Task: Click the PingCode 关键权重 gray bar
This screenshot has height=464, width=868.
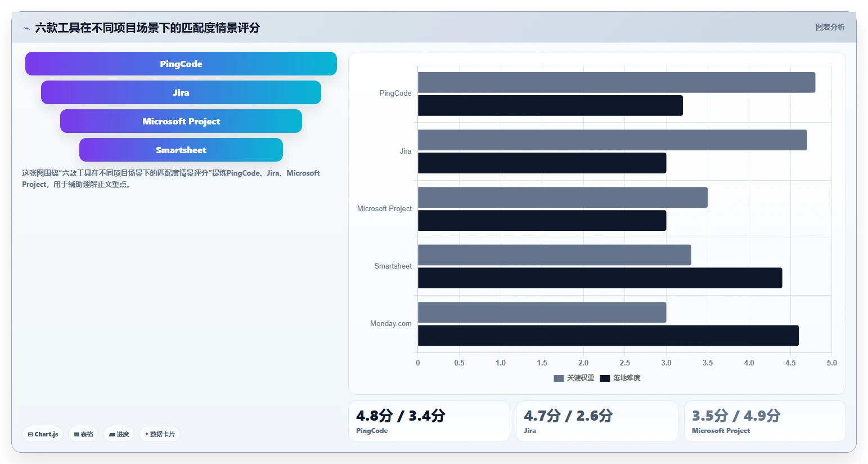Action: pyautogui.click(x=617, y=82)
